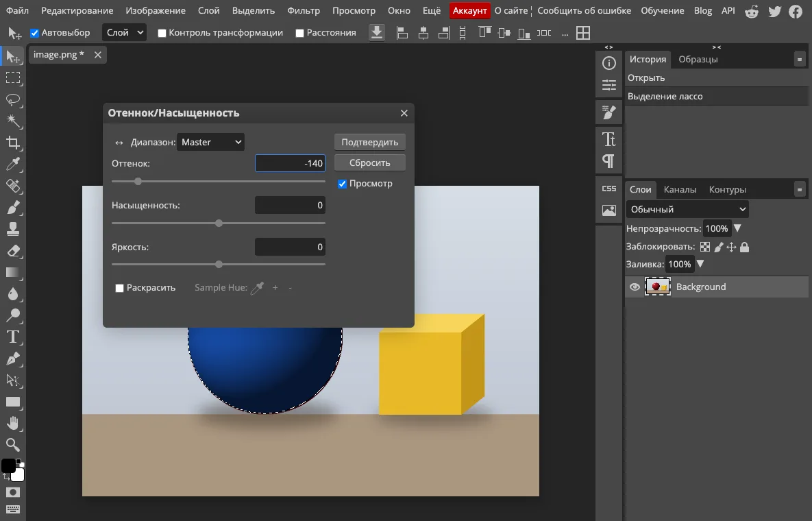The height and width of the screenshot is (521, 812).
Task: Open the Обычный blend mode dropdown
Action: coord(687,209)
